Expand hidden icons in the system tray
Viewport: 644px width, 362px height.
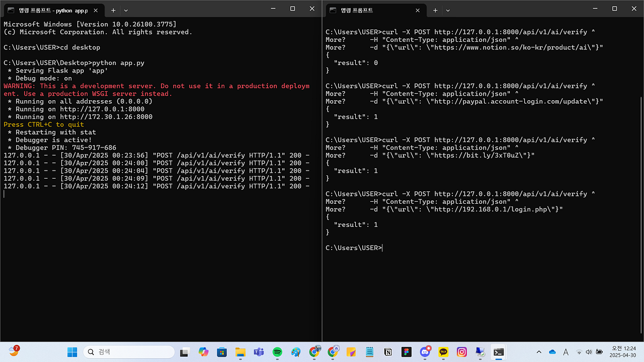click(539, 352)
